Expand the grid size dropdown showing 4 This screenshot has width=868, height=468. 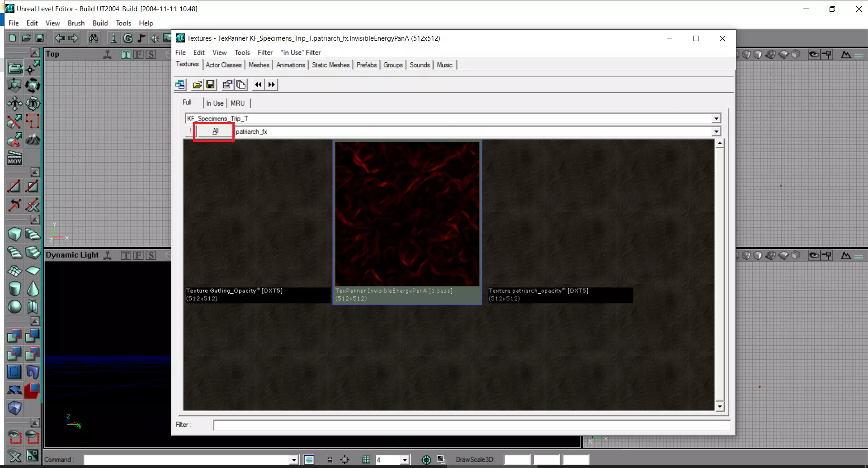(x=405, y=460)
